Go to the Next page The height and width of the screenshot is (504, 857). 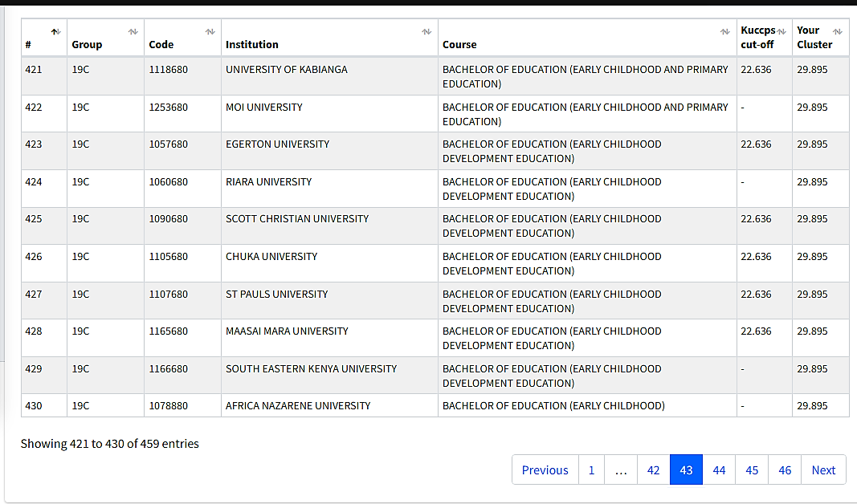point(823,470)
